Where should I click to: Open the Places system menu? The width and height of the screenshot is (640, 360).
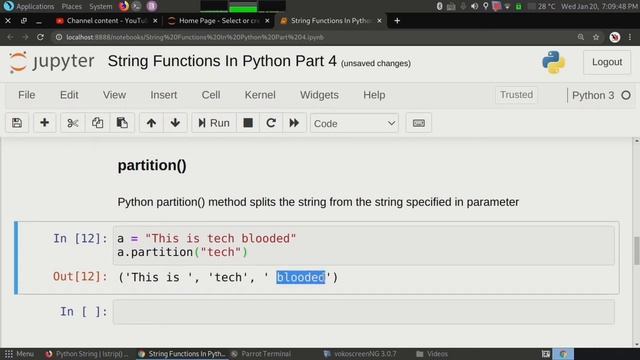(71, 6)
